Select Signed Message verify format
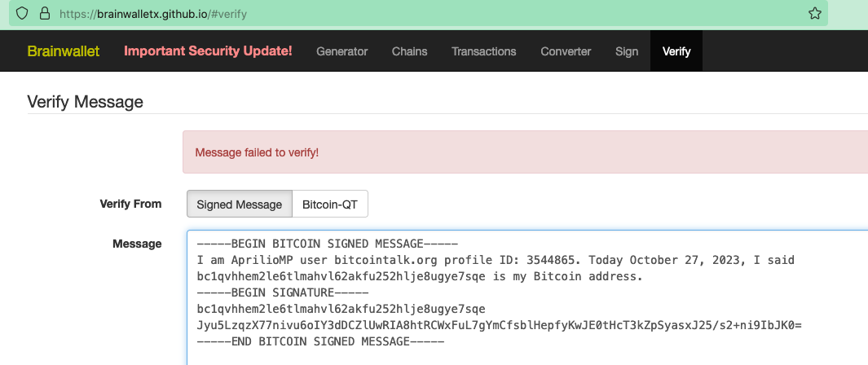Viewport: 868px width, 365px height. (239, 204)
